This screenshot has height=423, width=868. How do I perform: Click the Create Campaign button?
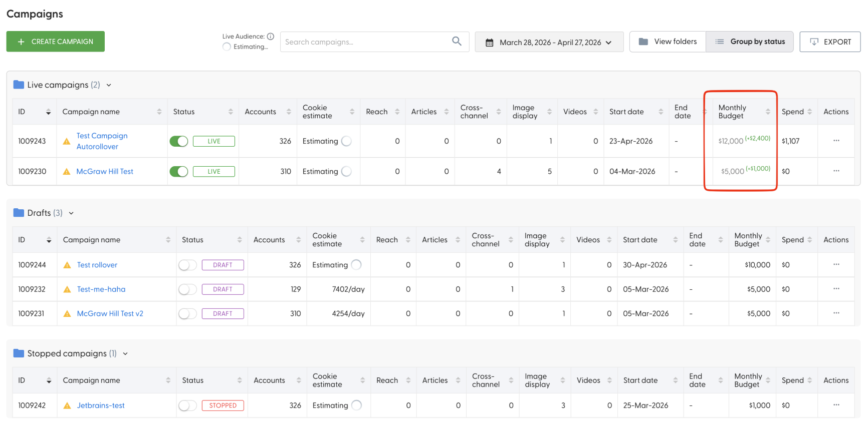[x=56, y=42]
